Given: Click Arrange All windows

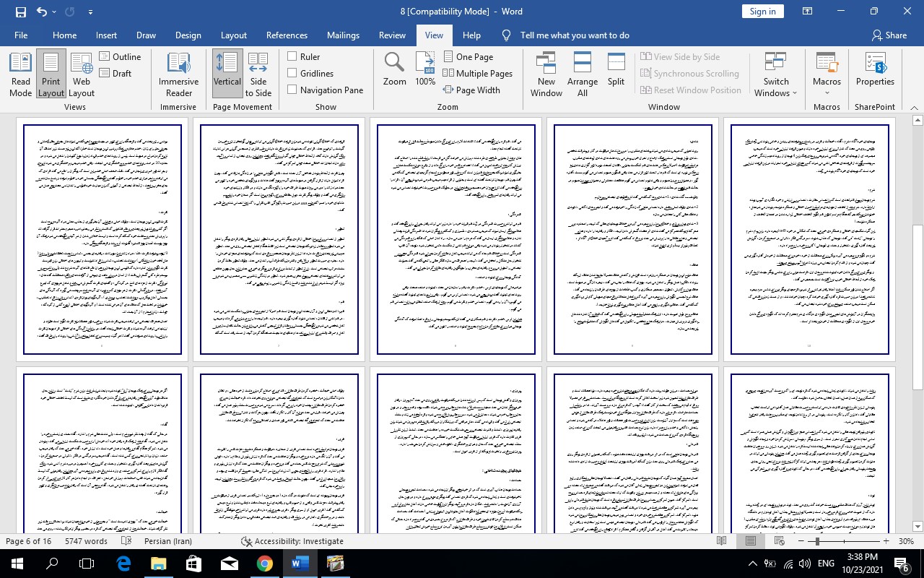Looking at the screenshot, I should (x=582, y=74).
